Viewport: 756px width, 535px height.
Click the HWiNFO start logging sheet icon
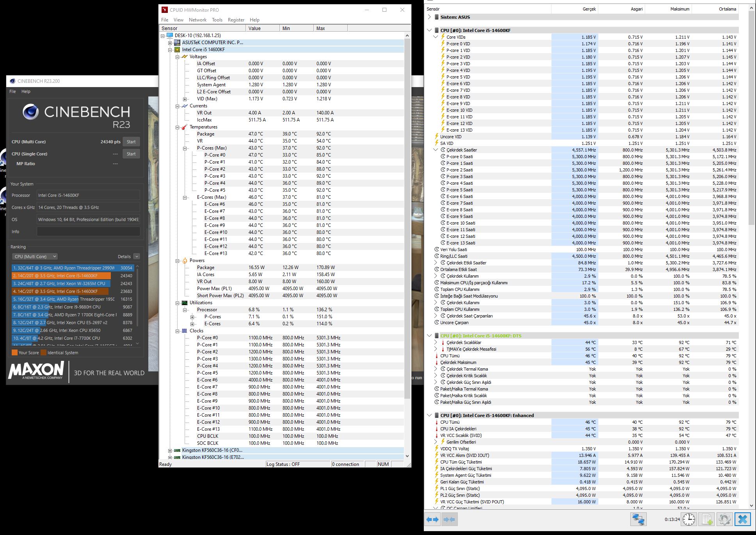pos(707,519)
